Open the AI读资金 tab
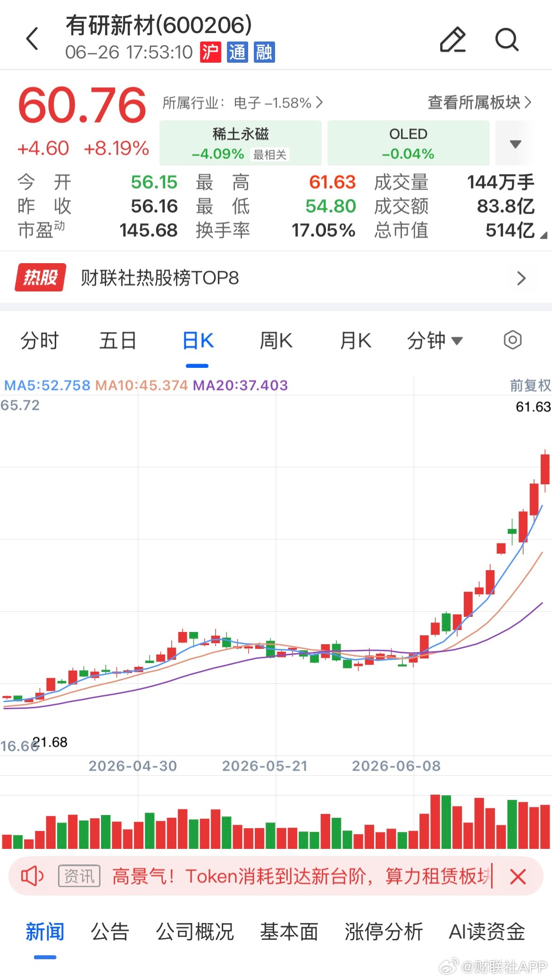 (487, 931)
